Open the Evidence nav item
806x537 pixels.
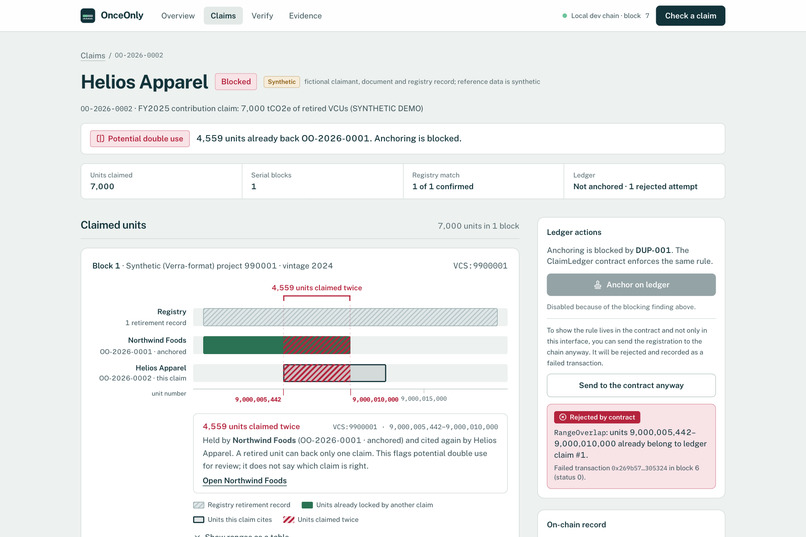click(x=305, y=16)
